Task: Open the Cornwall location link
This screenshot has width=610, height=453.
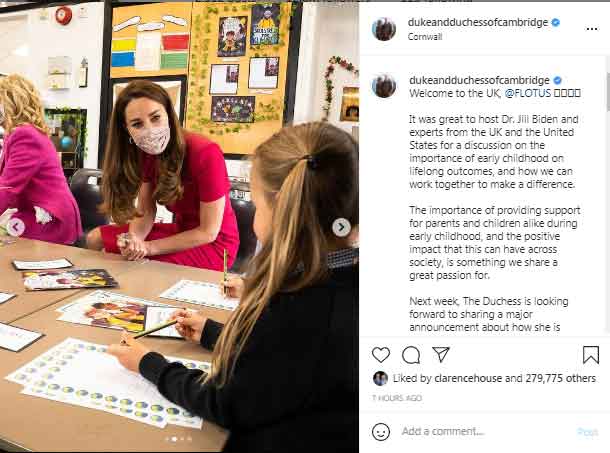Action: (425, 37)
